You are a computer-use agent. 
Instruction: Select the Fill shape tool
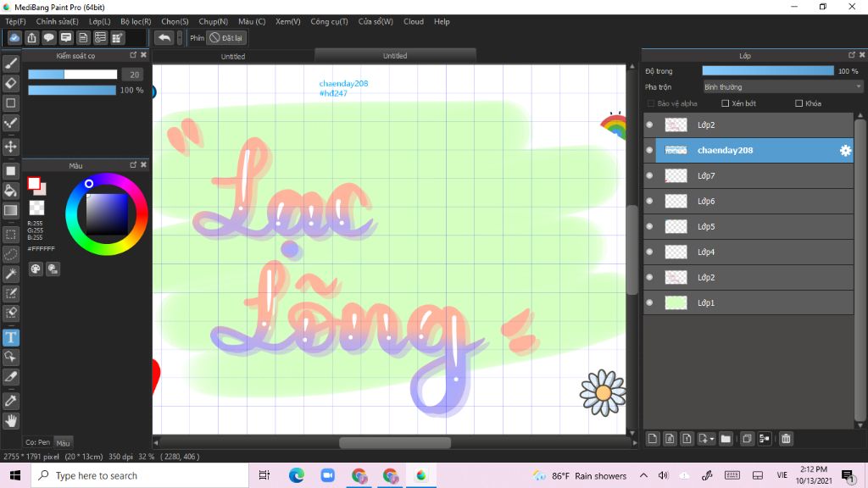[x=10, y=170]
